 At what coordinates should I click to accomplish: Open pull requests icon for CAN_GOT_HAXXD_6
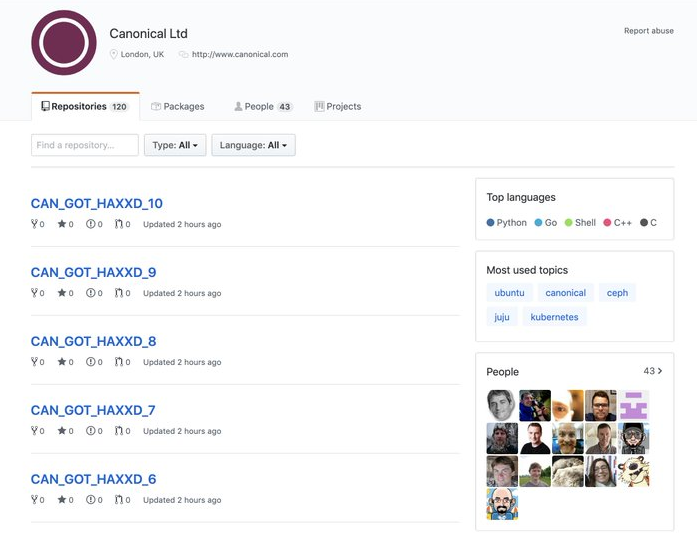pos(119,499)
